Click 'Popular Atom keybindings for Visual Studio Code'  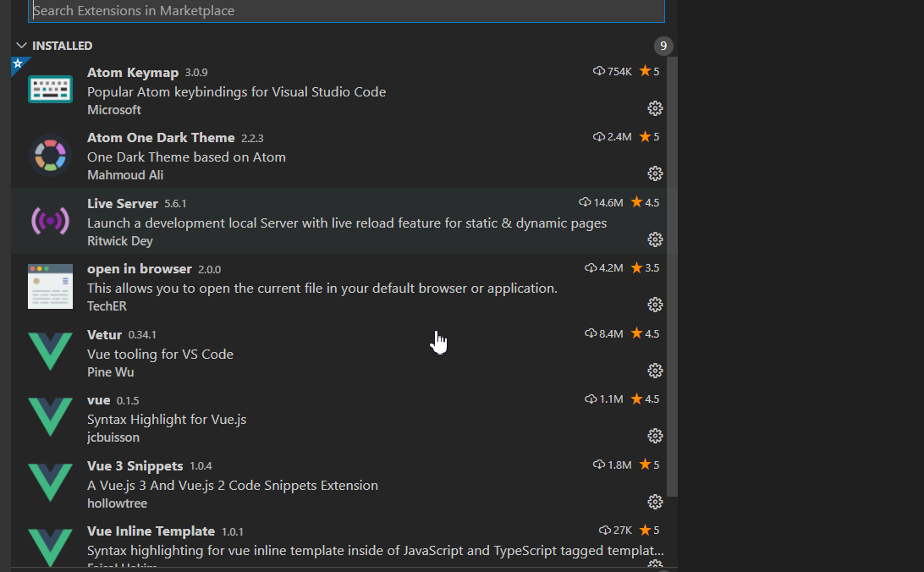pos(237,92)
